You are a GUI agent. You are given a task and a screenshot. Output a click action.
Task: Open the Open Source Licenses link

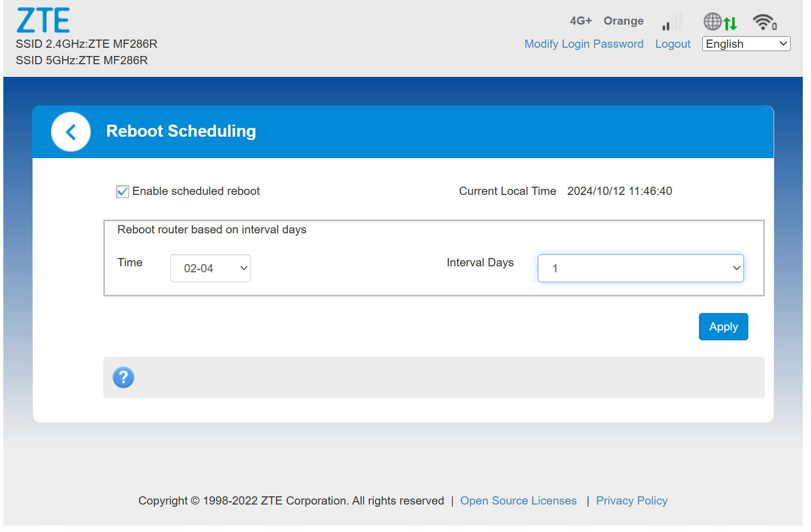(x=519, y=501)
